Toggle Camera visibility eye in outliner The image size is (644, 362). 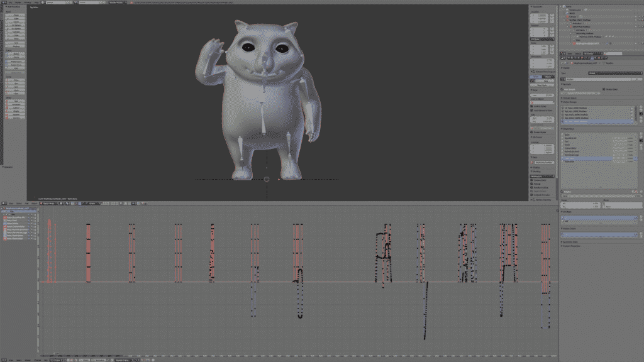pyautogui.click(x=635, y=16)
